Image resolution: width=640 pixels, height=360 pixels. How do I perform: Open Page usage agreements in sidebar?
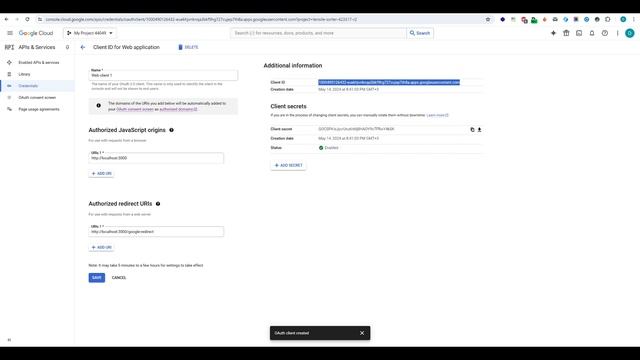point(39,109)
